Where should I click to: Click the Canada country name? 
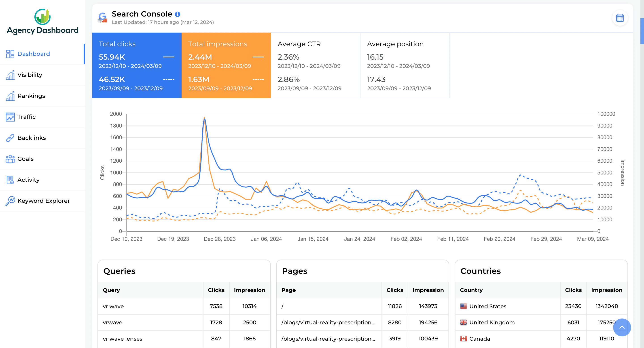click(479, 339)
